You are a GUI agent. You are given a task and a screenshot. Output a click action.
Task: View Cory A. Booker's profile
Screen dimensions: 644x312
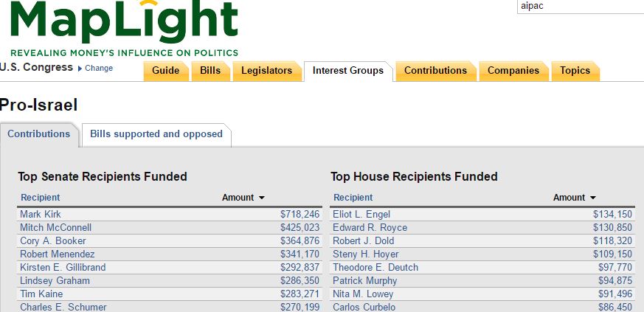tap(53, 240)
